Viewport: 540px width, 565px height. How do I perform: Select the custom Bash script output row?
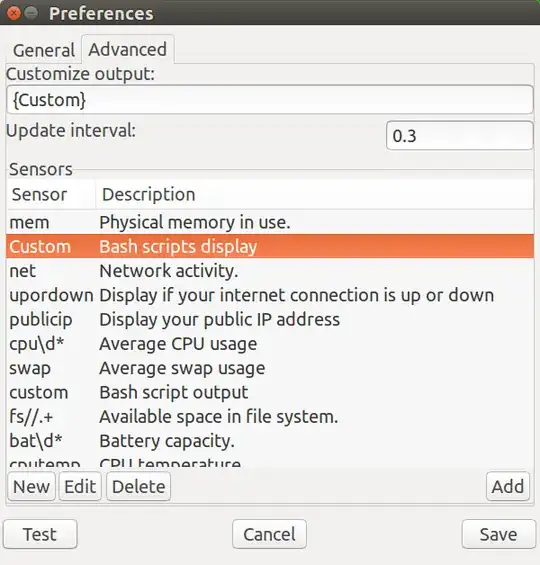270,392
